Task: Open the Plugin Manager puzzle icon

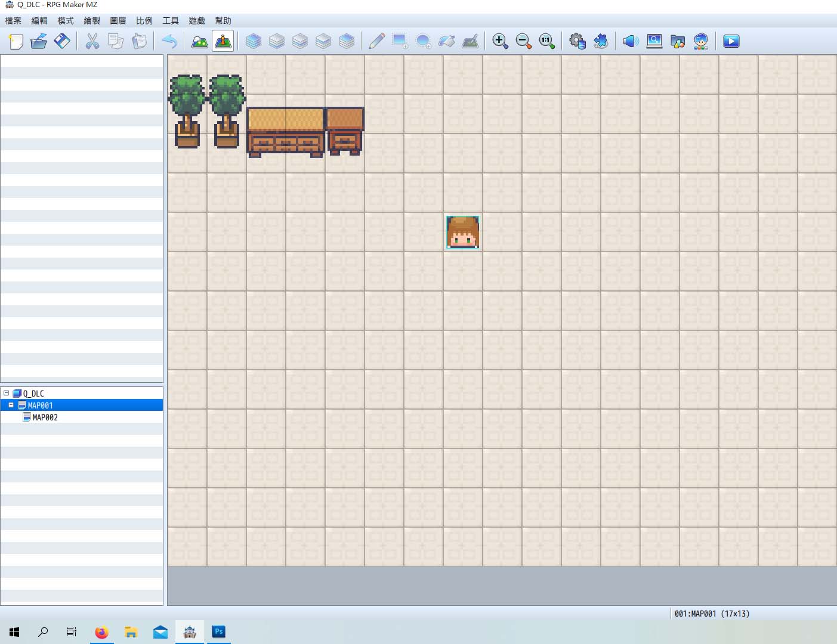Action: click(x=600, y=41)
